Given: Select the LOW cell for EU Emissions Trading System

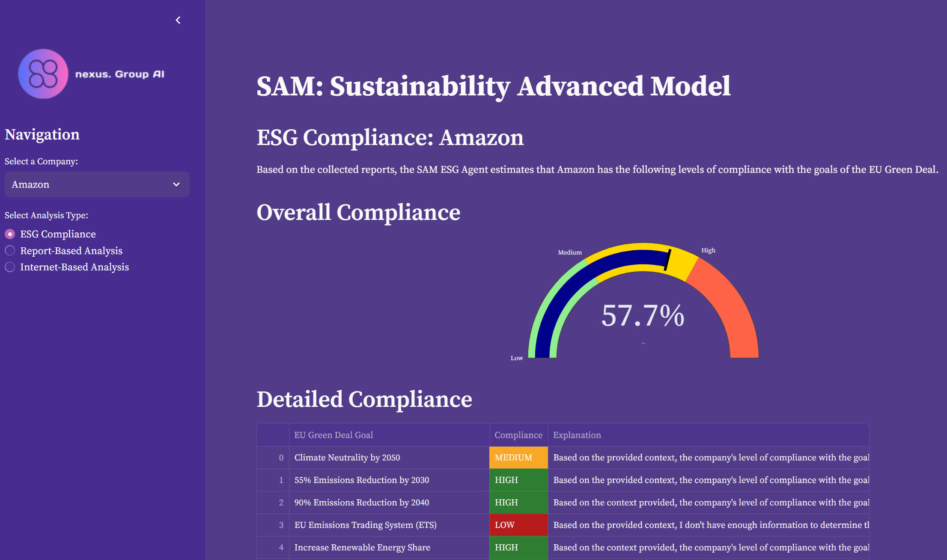Looking at the screenshot, I should (518, 525).
